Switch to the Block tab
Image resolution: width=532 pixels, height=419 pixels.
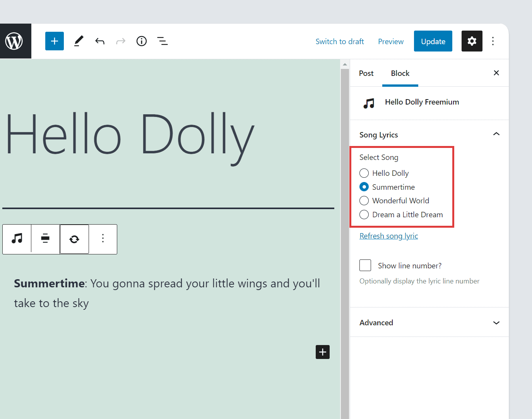(400, 73)
